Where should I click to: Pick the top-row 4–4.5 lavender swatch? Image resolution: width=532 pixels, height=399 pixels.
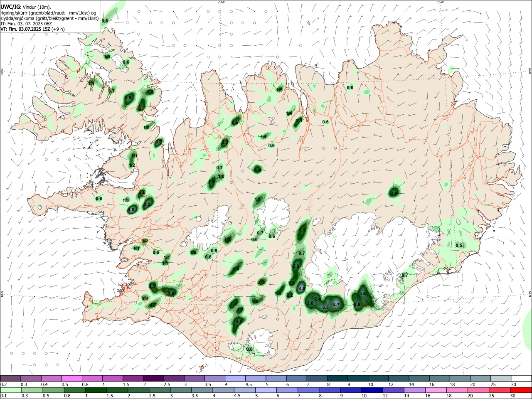pyautogui.click(x=235, y=378)
